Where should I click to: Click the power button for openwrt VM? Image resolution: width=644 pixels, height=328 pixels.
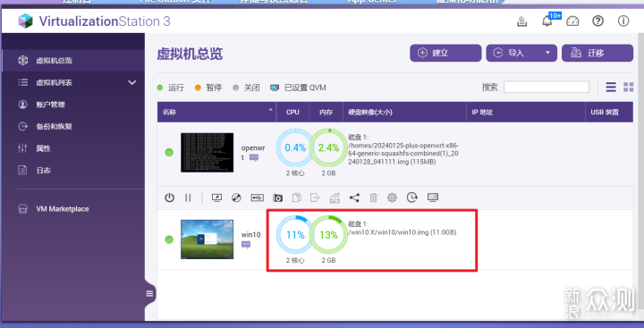169,198
